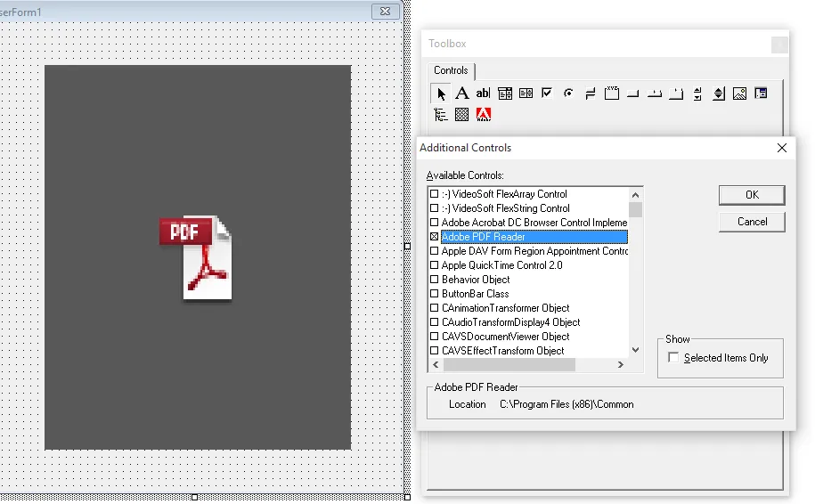815x504 pixels.
Task: Select the ListBox control tool
Action: coord(526,93)
